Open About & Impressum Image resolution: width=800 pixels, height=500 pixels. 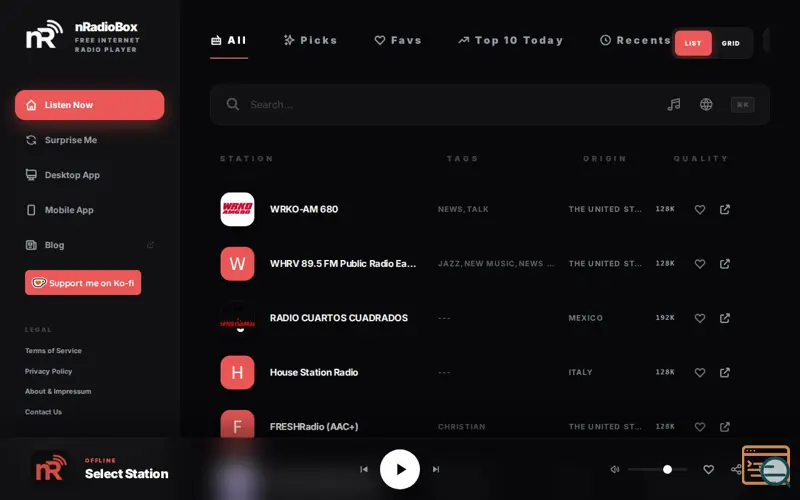tap(58, 391)
